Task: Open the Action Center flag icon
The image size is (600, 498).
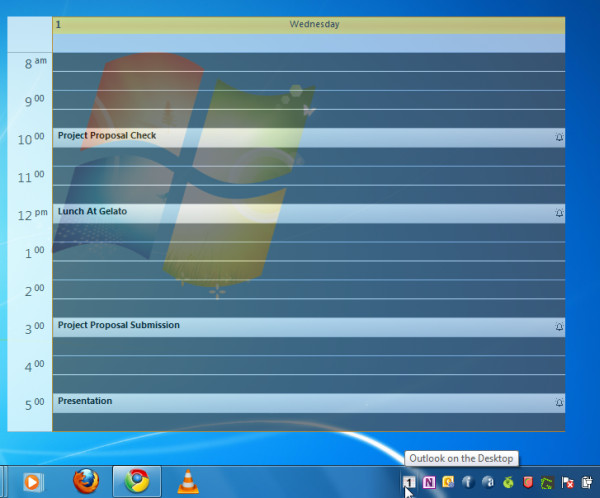Action: [x=567, y=483]
